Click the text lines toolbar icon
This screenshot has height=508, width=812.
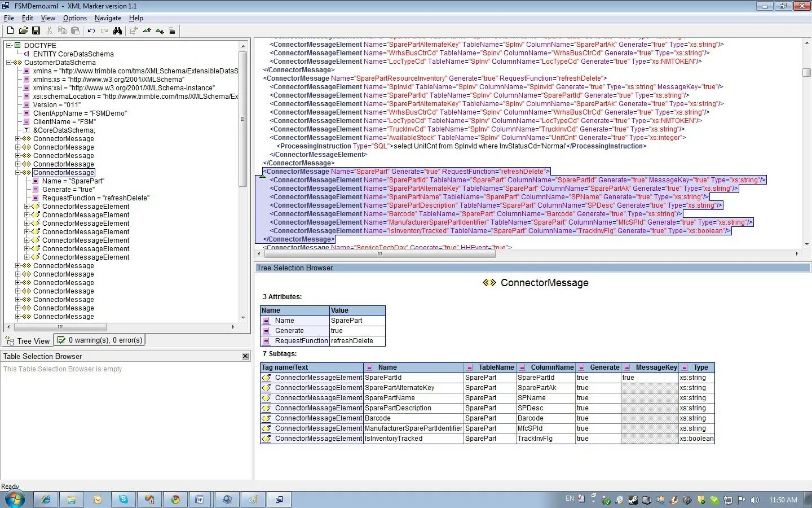click(x=172, y=30)
